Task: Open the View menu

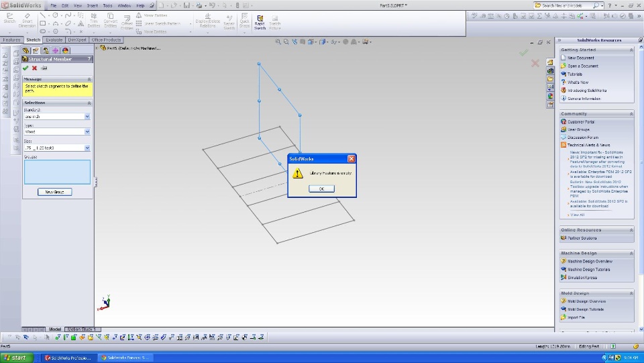Action: pos(78,6)
